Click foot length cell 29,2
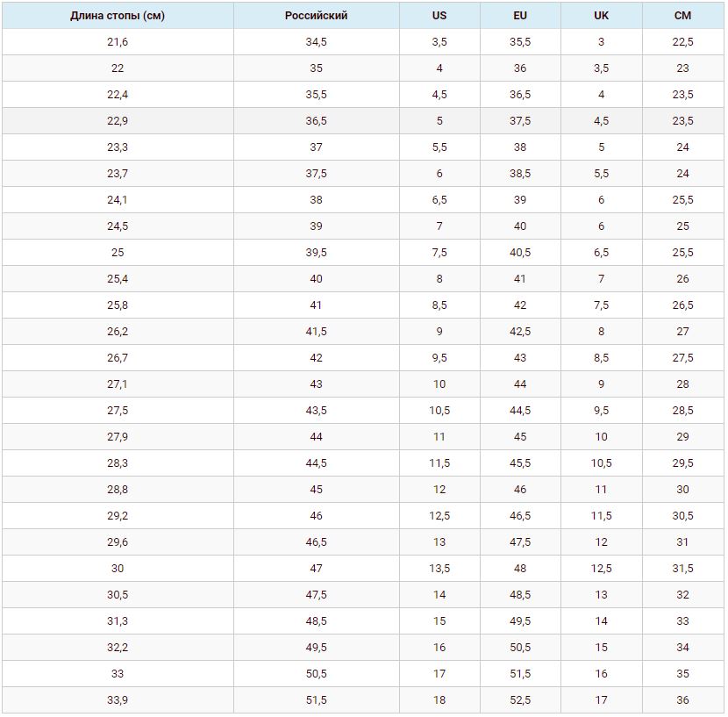The width and height of the screenshot is (728, 717). pos(118,516)
